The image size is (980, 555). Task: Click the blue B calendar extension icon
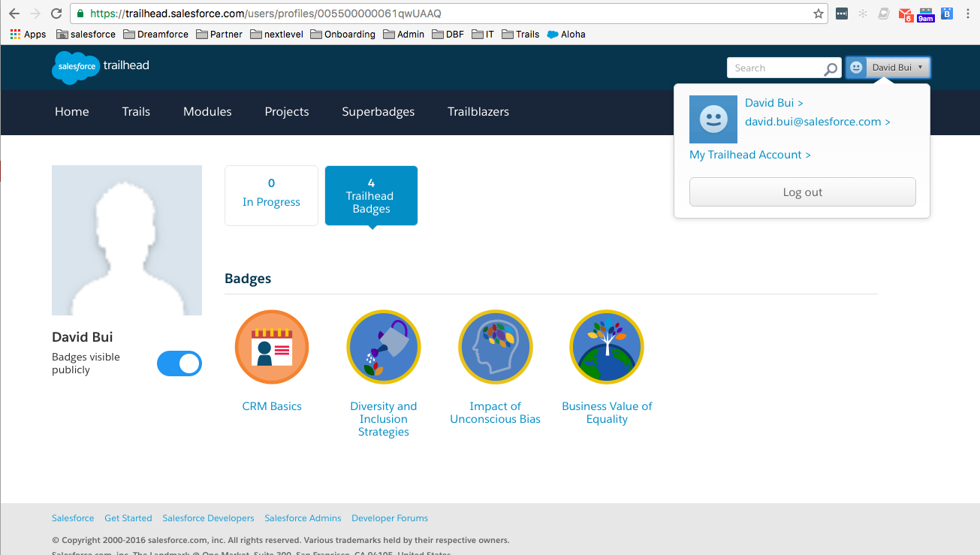[x=947, y=14]
